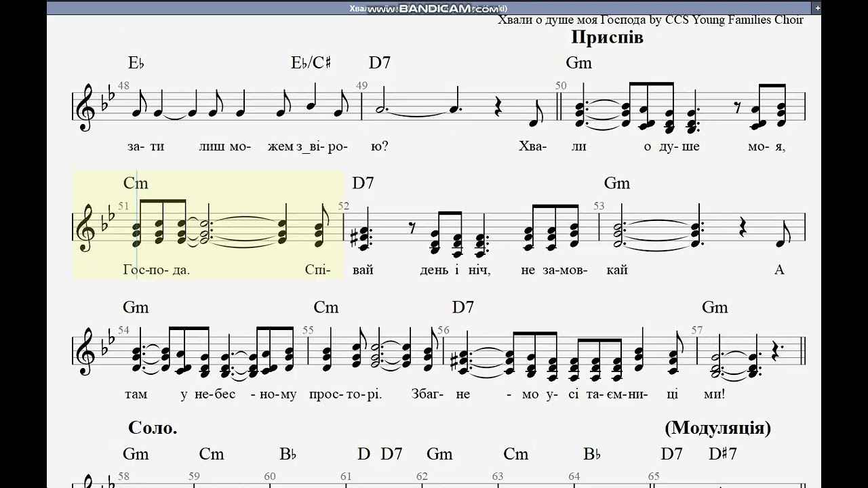
Task: Click the "(Модуляція)" marking
Action: [718, 428]
